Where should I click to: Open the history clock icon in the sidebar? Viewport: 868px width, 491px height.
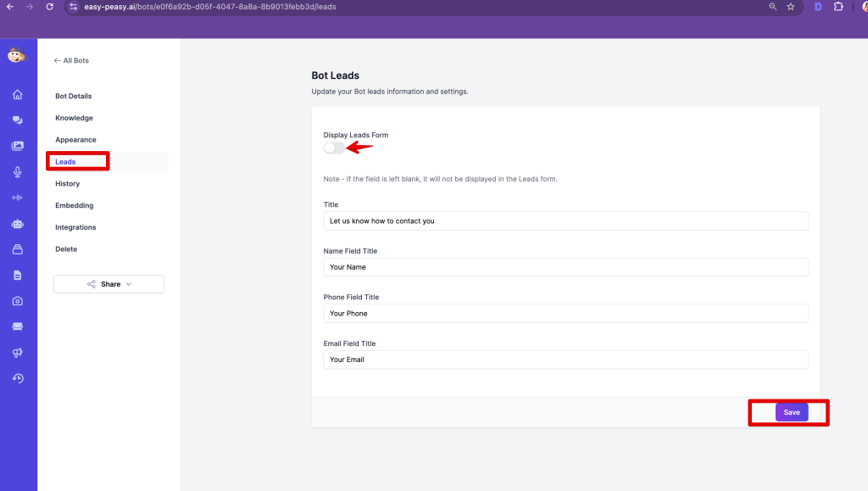pos(17,378)
